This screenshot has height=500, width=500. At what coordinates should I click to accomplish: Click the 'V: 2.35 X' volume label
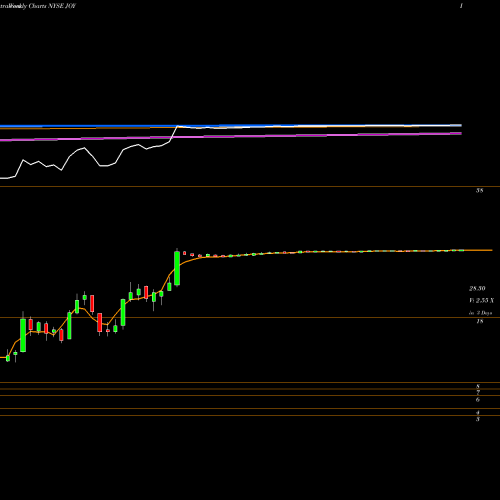tap(481, 300)
